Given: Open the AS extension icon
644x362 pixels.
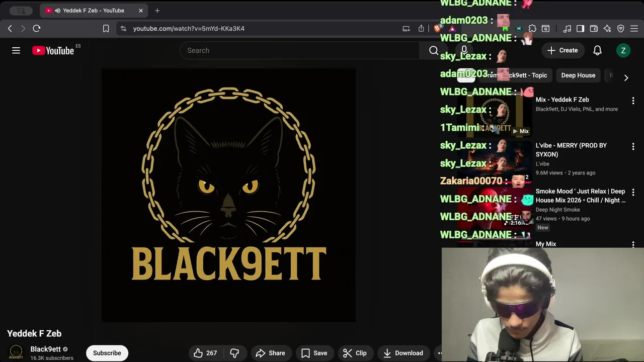Looking at the screenshot, I should pyautogui.click(x=519, y=29).
